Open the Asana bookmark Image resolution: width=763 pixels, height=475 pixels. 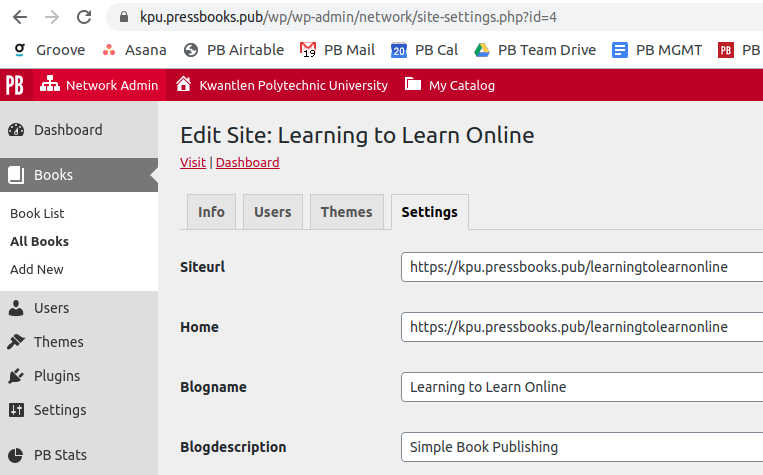click(135, 50)
